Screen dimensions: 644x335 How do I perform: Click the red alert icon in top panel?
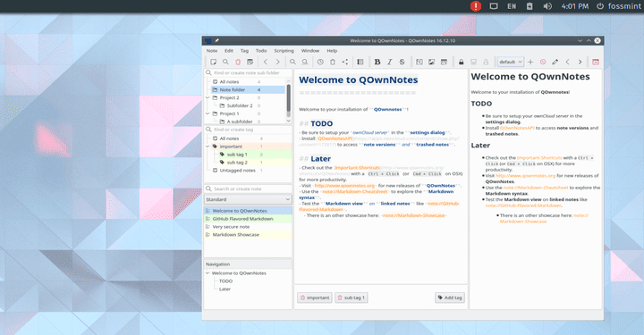[x=476, y=6]
